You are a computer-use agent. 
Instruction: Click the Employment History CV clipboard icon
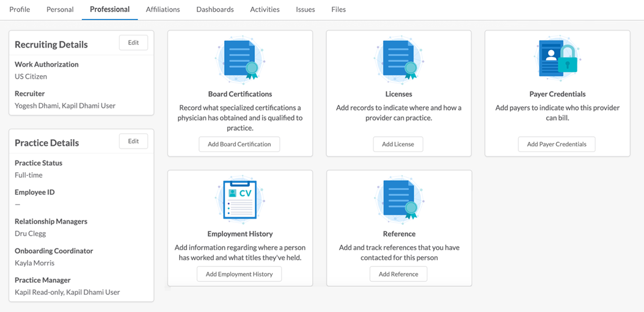[240, 200]
